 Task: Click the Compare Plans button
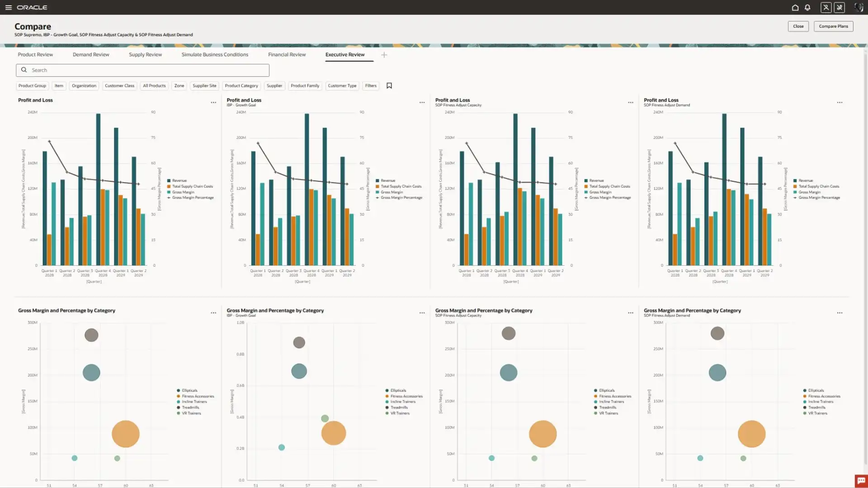coord(833,26)
